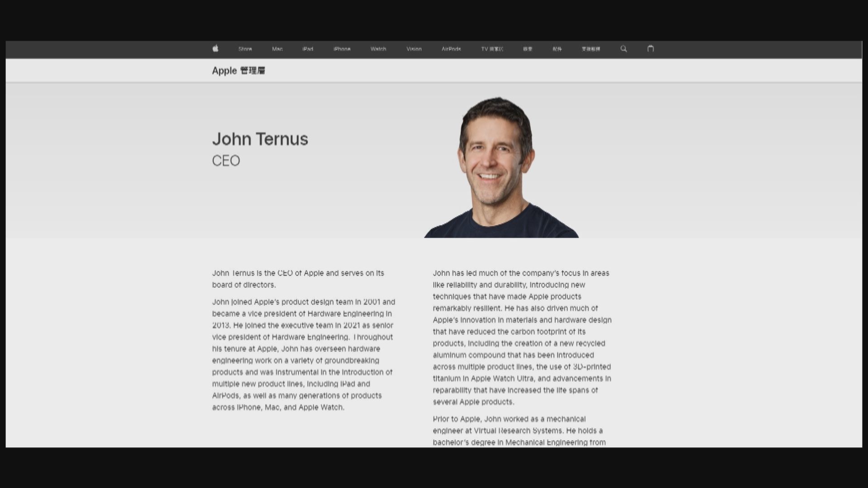Go to the AirPods section

coord(451,49)
